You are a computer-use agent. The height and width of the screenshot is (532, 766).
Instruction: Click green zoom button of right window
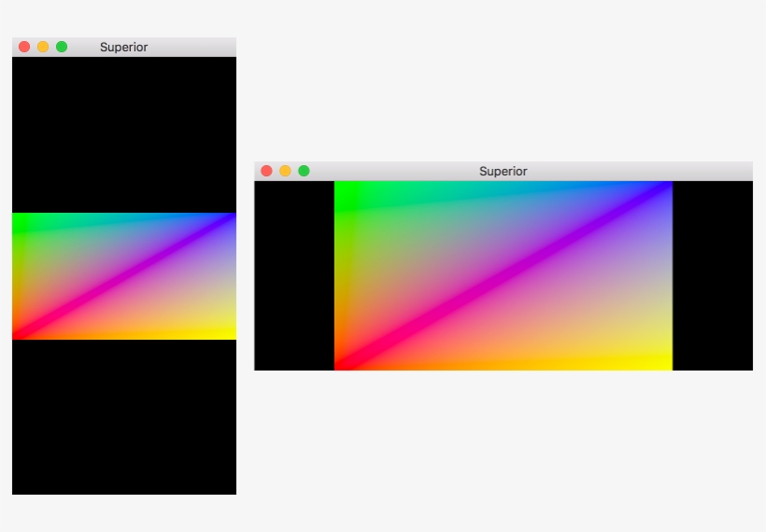pyautogui.click(x=304, y=171)
